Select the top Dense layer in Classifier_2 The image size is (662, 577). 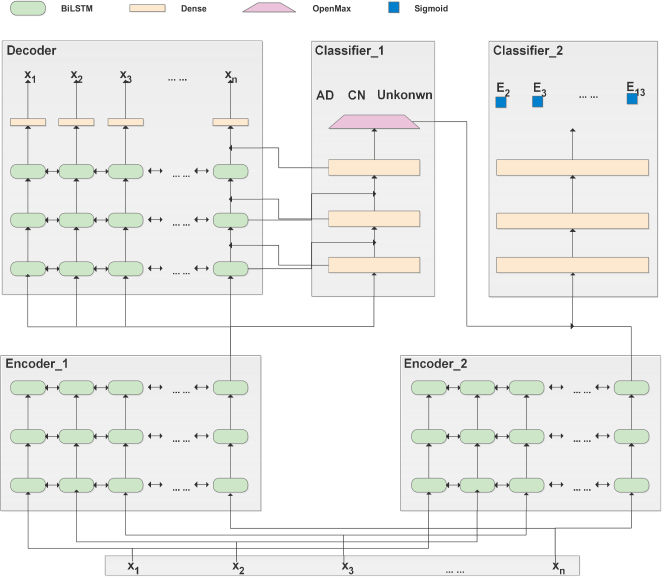coord(572,168)
